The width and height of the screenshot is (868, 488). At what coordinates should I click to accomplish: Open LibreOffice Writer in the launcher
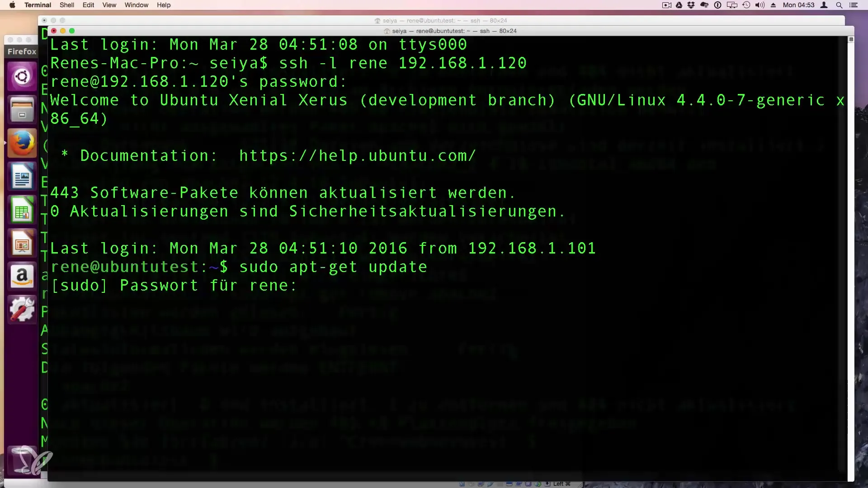coord(22,177)
